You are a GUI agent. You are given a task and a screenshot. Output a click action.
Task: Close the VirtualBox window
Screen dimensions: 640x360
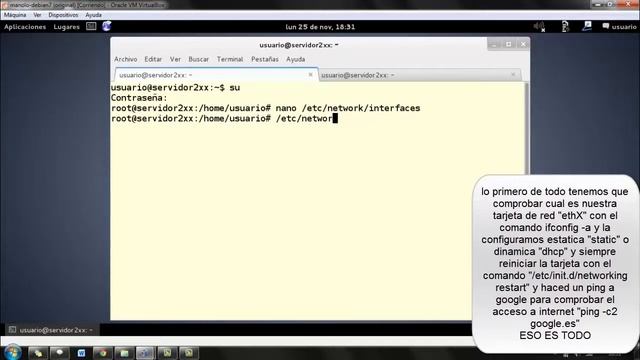629,4
